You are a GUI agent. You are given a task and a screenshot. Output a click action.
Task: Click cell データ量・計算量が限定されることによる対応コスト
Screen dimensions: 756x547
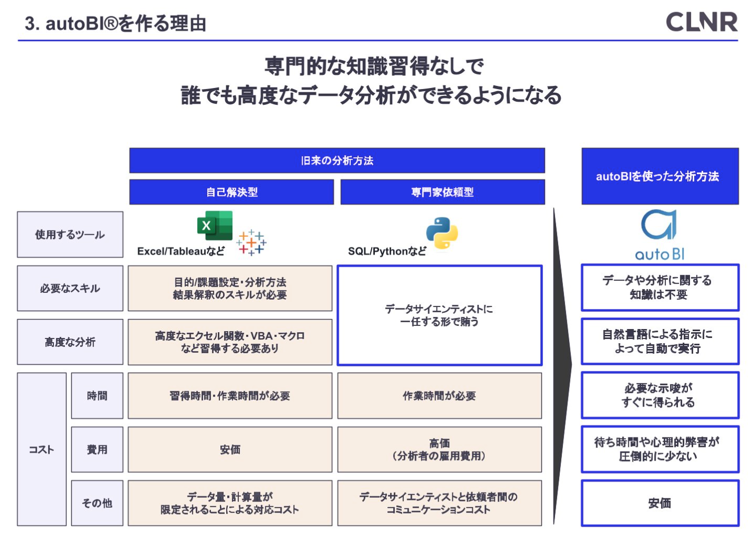230,503
